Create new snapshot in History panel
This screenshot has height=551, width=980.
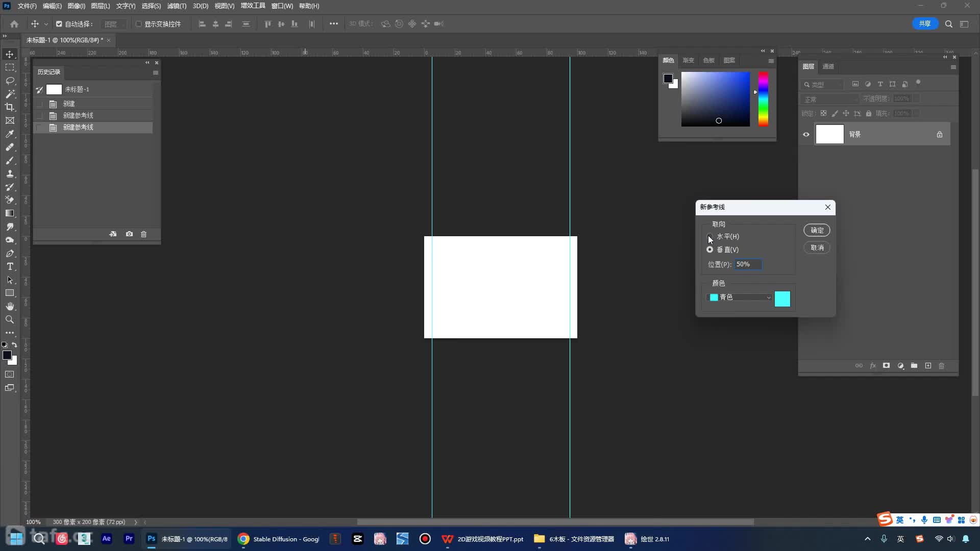click(129, 234)
